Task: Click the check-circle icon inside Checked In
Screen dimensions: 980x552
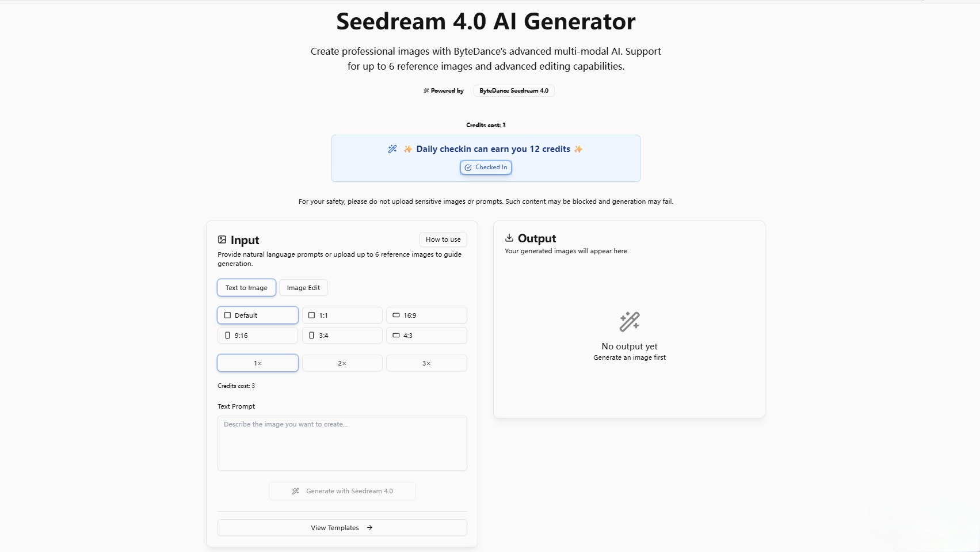Action: [x=468, y=167]
